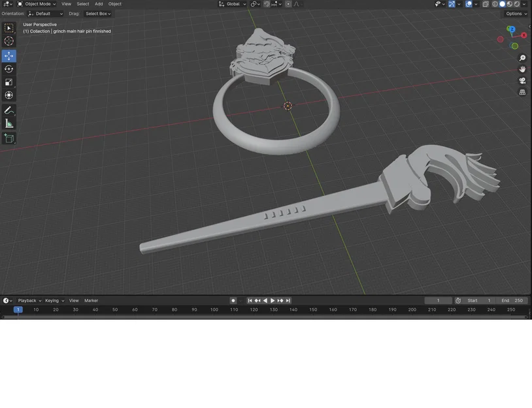Open gizmo options dropdown arrow
The width and height of the screenshot is (532, 408).
pos(459,4)
